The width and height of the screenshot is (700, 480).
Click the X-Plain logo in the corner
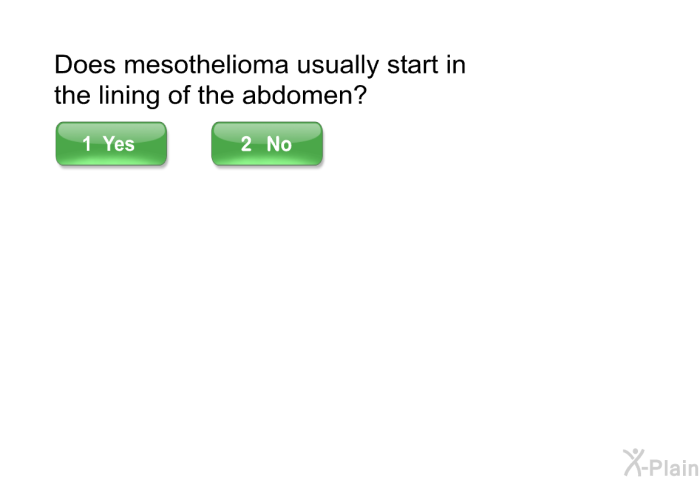(661, 463)
